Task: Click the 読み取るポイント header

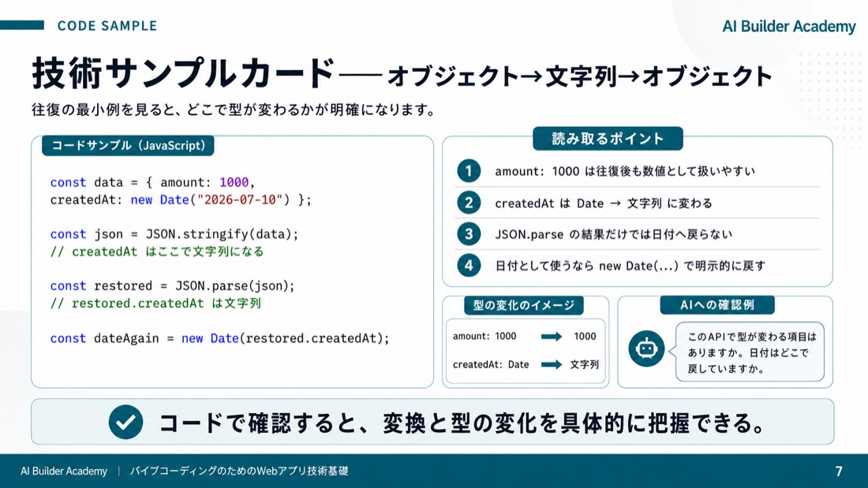Action: pos(608,139)
